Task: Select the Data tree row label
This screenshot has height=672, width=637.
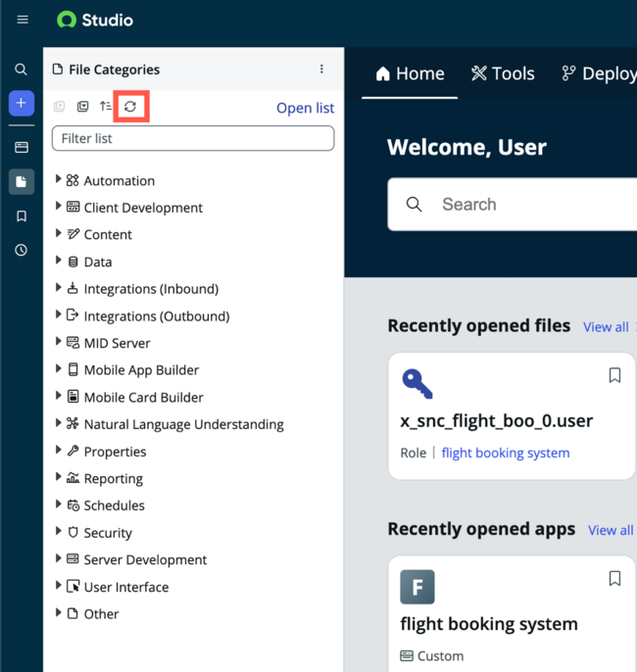Action: click(x=98, y=262)
